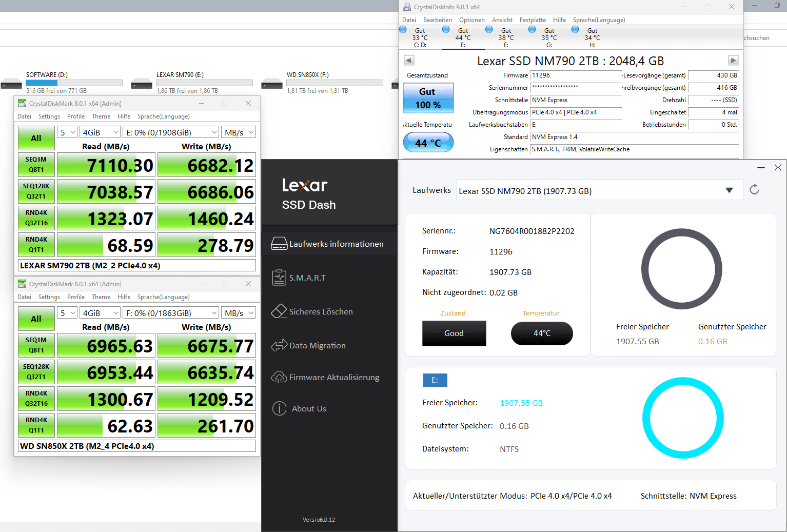Select the H: drive status orb
Screen dimensions: 787x532
click(575, 30)
